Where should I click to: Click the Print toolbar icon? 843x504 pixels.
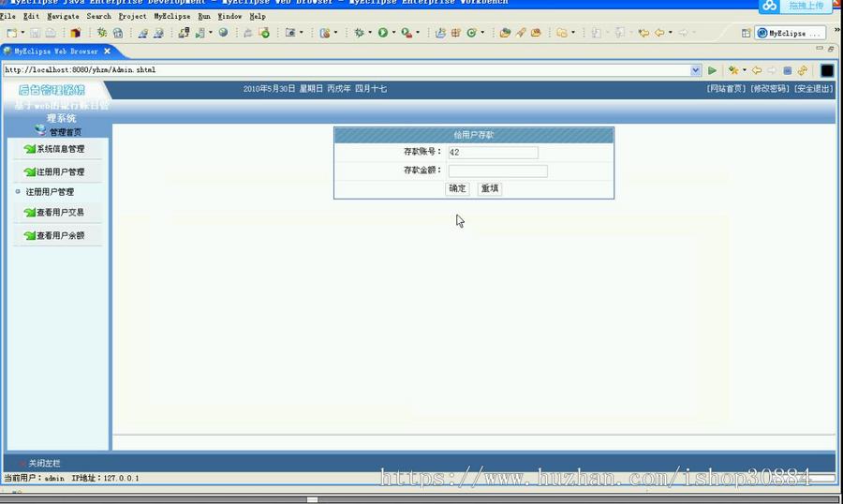point(51,33)
